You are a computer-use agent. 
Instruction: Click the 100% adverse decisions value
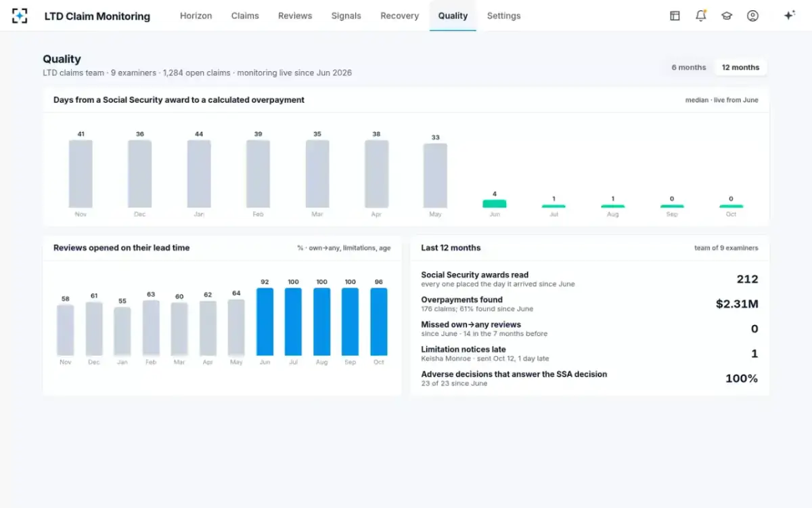click(x=742, y=379)
